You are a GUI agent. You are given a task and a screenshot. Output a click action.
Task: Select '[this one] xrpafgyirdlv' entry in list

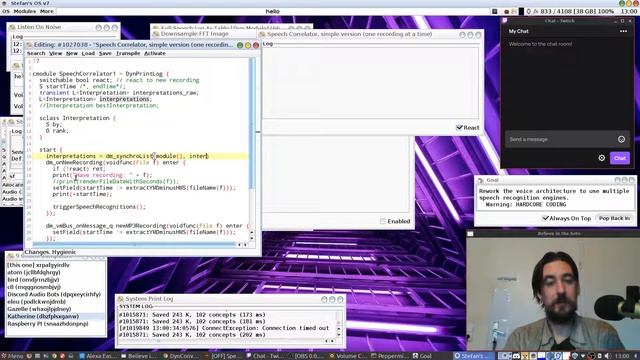point(56,265)
